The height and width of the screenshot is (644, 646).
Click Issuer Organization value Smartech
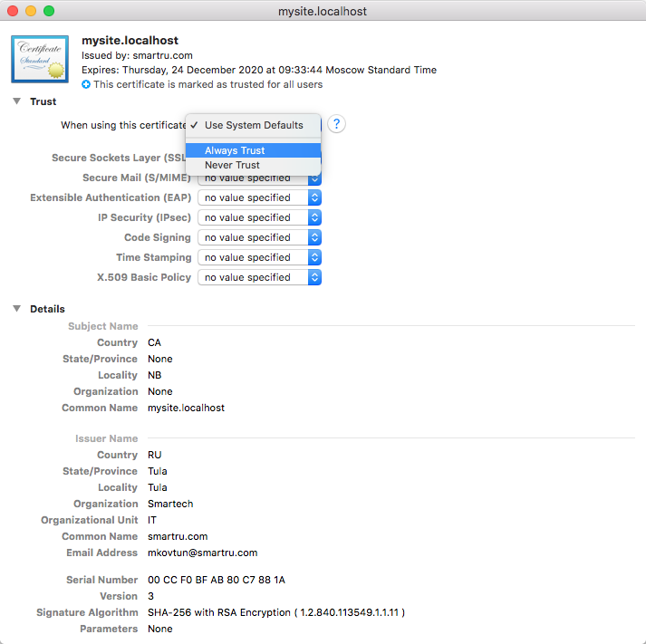coord(170,504)
